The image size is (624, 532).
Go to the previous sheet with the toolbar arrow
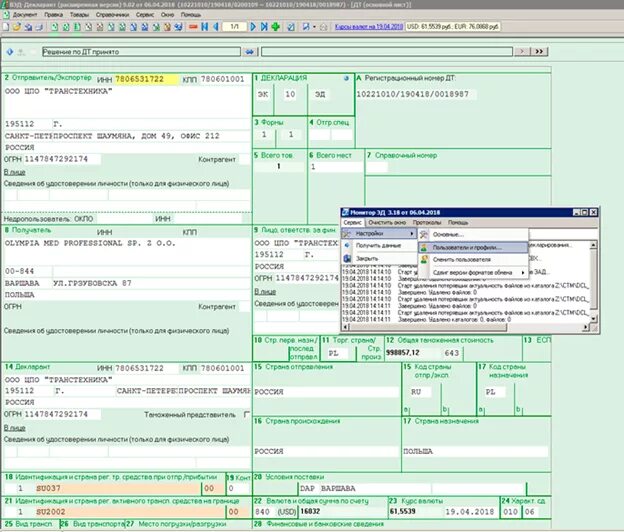[x=216, y=27]
